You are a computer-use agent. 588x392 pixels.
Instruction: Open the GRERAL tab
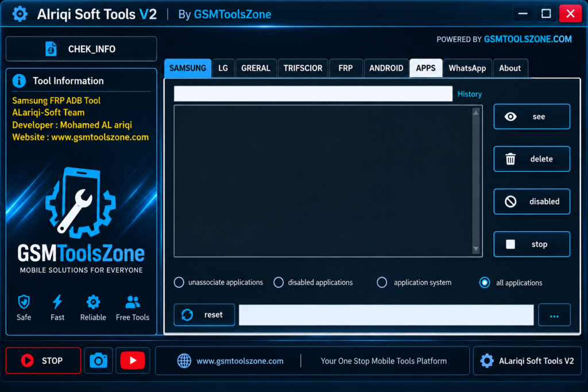(256, 68)
